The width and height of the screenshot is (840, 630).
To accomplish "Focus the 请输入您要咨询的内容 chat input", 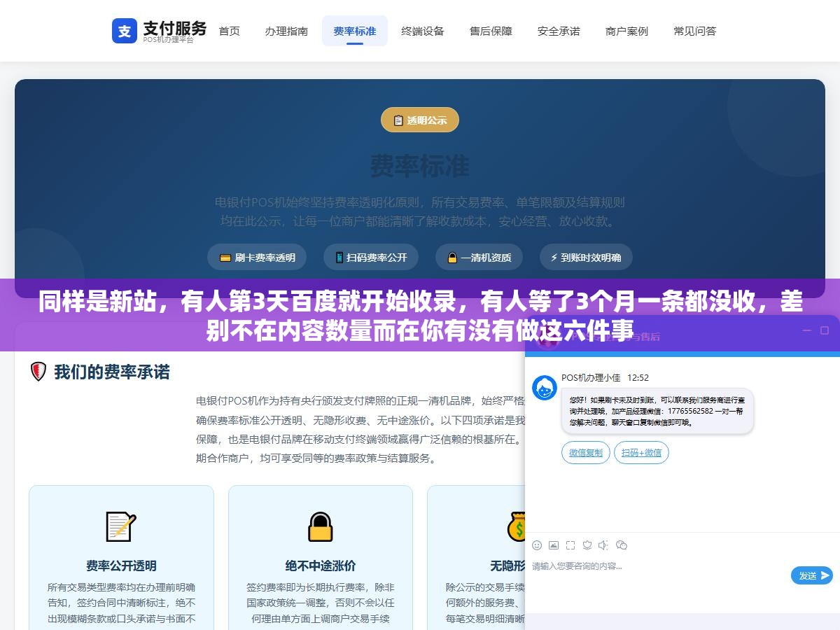I will pos(658,566).
